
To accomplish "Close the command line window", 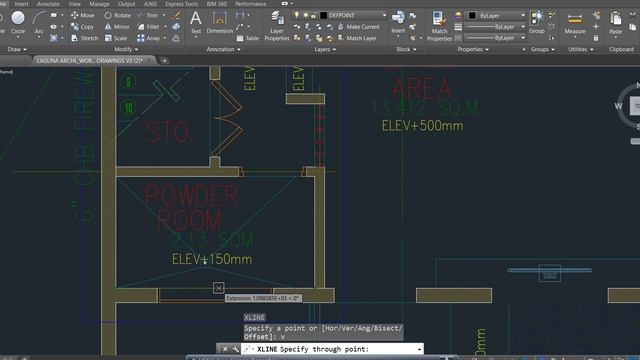I will tap(225, 349).
